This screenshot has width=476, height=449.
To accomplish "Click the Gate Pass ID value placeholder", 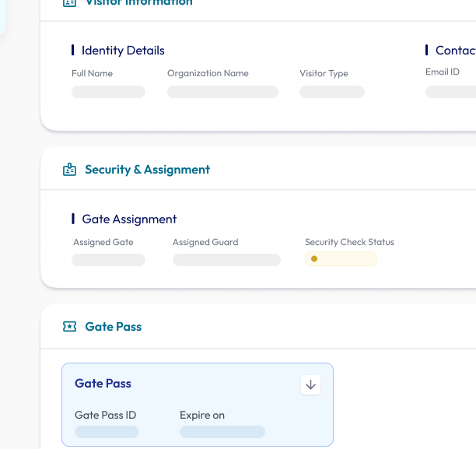I will click(x=107, y=432).
